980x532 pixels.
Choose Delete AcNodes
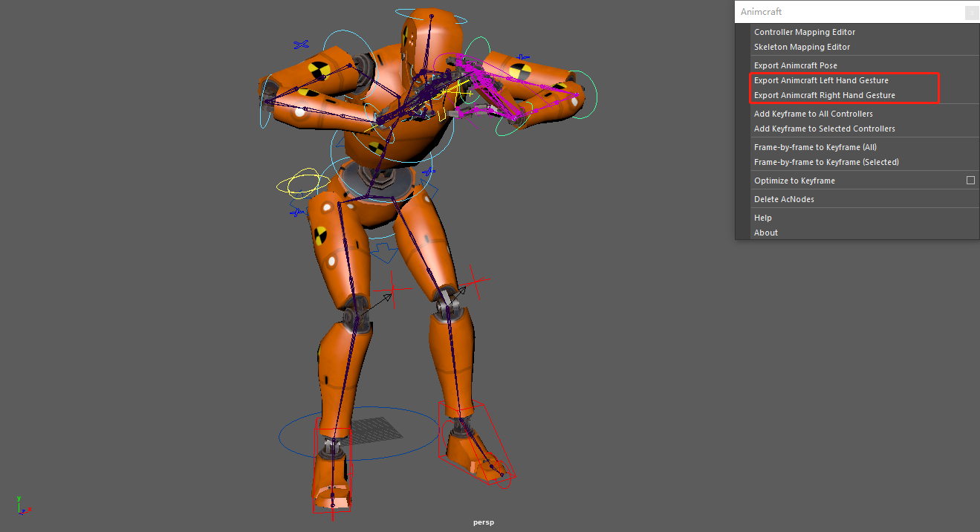pyautogui.click(x=784, y=199)
